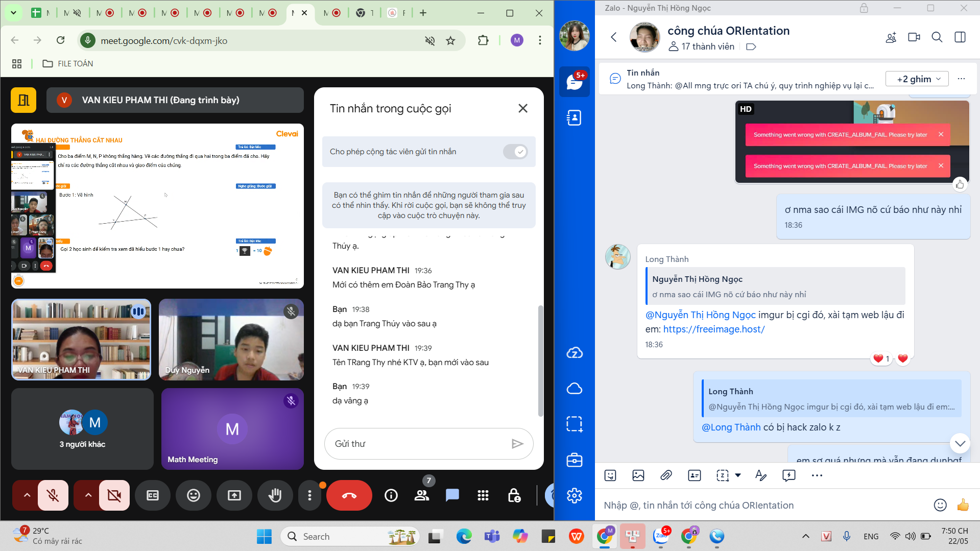Open Chrome profile avatar M
This screenshot has height=551, width=980.
pos(517,40)
